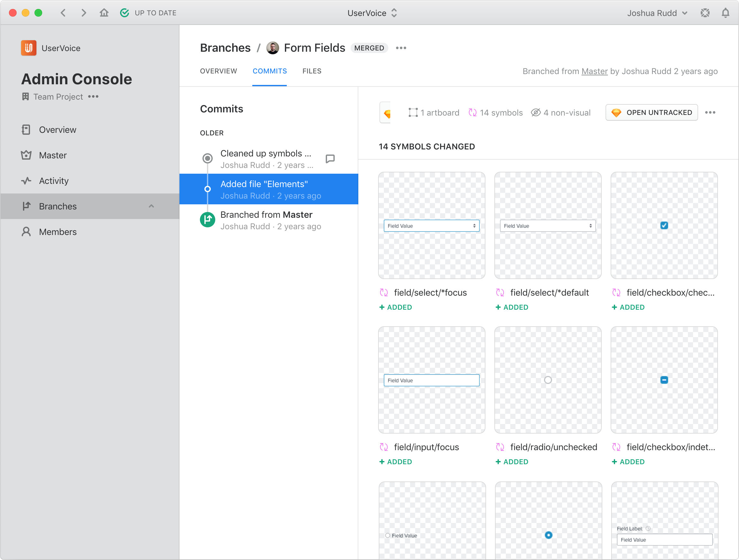The width and height of the screenshot is (739, 560).
Task: Collapse the Branches sidebar section
Action: (x=151, y=206)
